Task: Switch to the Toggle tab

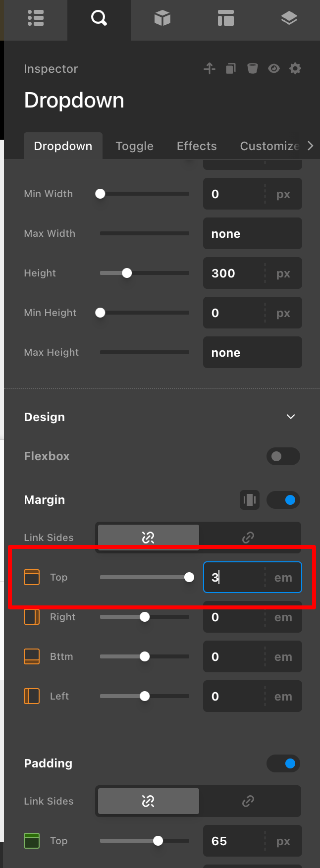Action: 134,146
